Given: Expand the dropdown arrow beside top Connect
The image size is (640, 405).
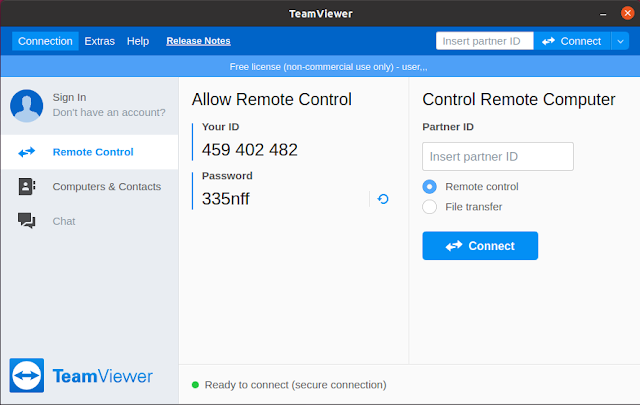Looking at the screenshot, I should coord(620,41).
